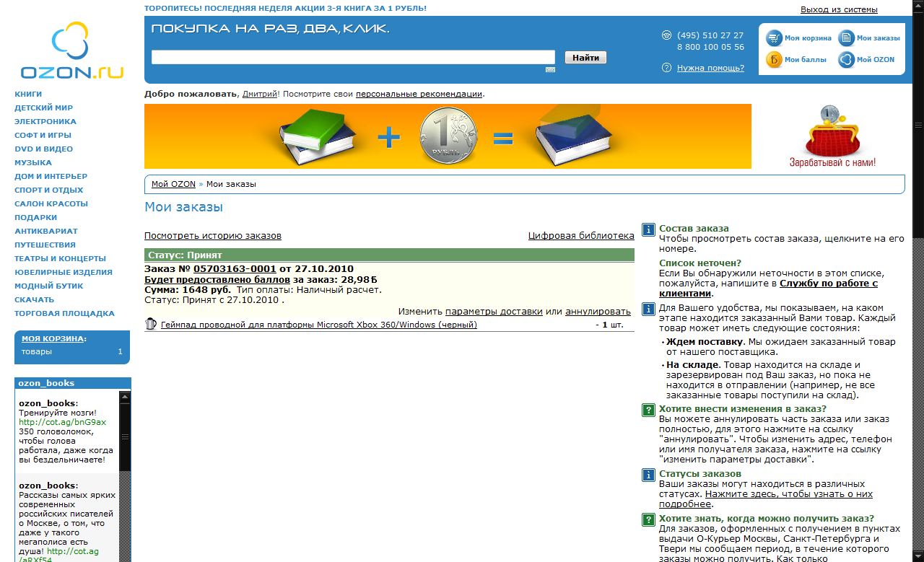Screen dimensions: 924x562
Task: Click the question icon beside Хотите внести изменения
Action: [648, 410]
